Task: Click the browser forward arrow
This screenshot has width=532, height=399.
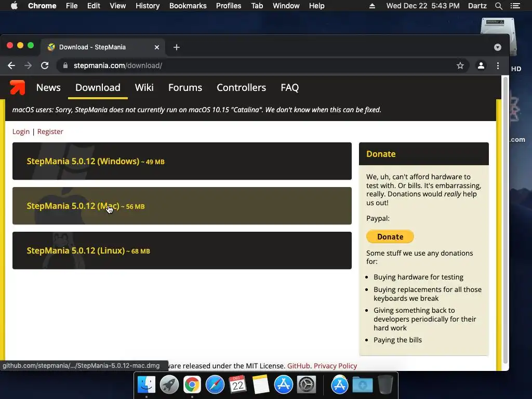Action: (28, 65)
